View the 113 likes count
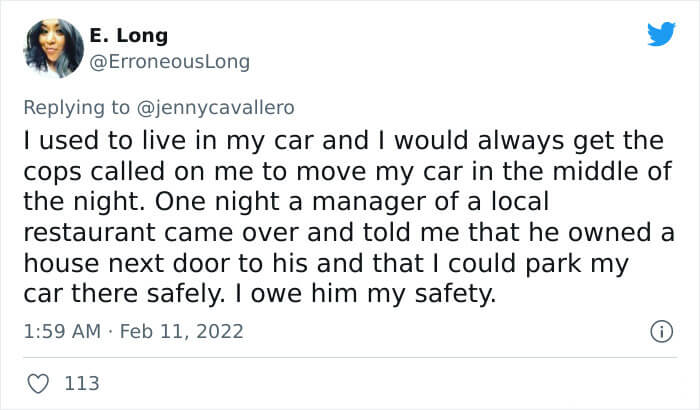The width and height of the screenshot is (700, 410). (82, 384)
